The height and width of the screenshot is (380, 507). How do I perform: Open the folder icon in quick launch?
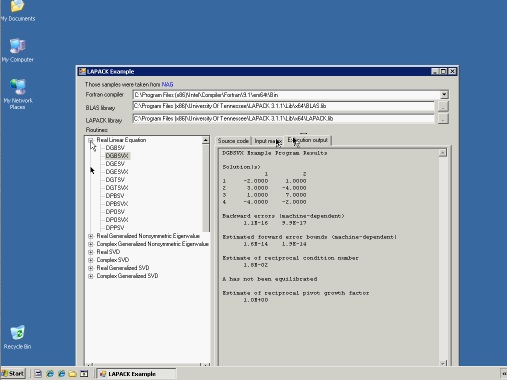72,374
